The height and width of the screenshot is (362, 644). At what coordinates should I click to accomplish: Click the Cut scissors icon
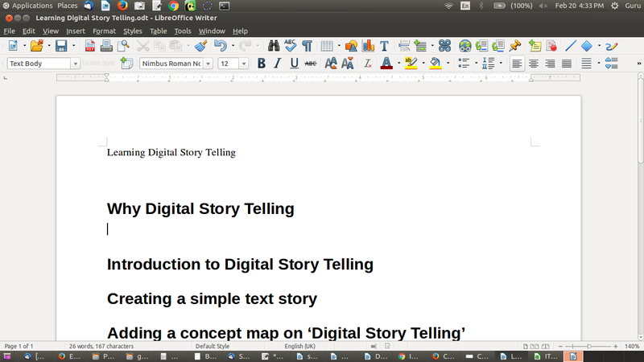coord(143,46)
